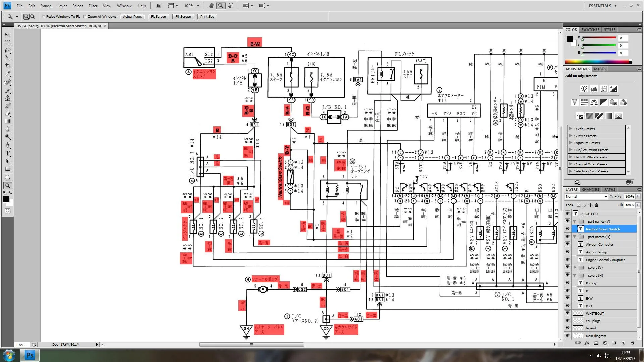This screenshot has height=362, width=644.
Task: Select the Lasso tool
Action: tap(8, 51)
